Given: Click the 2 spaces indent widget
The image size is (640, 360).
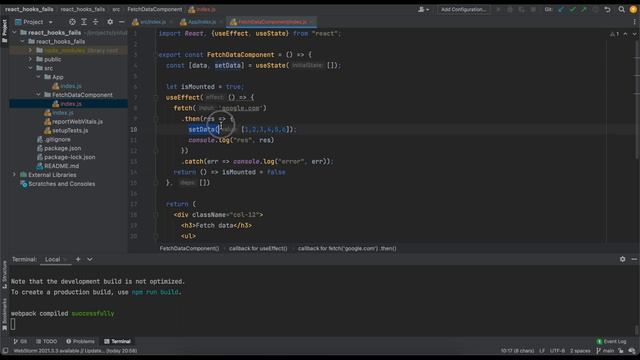Looking at the screenshot, I should (x=580, y=351).
